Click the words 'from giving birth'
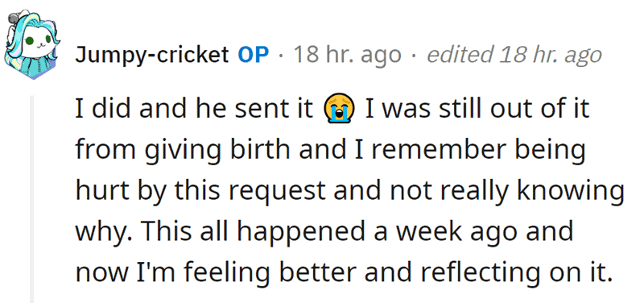This screenshot has height=303, width=644. click(x=183, y=150)
